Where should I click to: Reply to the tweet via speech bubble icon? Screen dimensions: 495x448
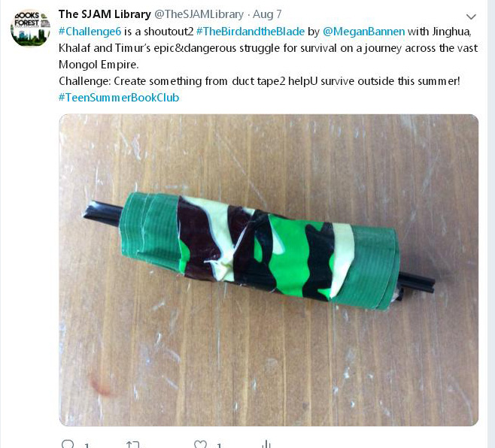coord(68,444)
